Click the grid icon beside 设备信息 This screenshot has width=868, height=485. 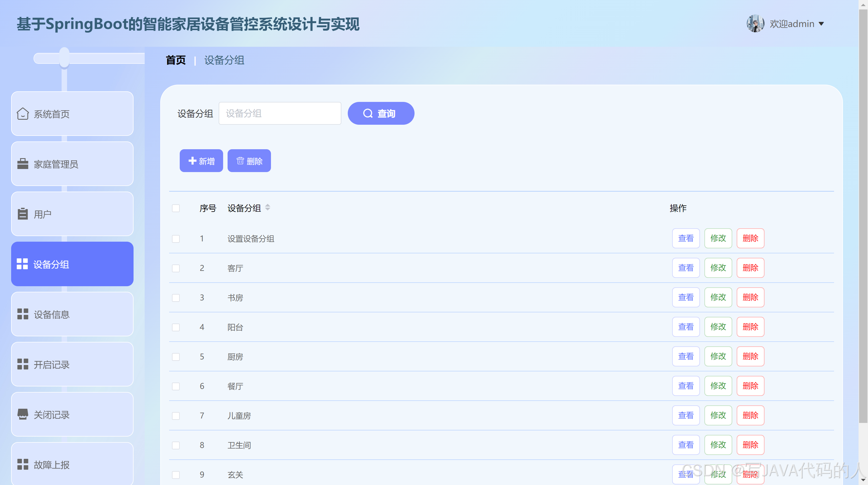23,314
